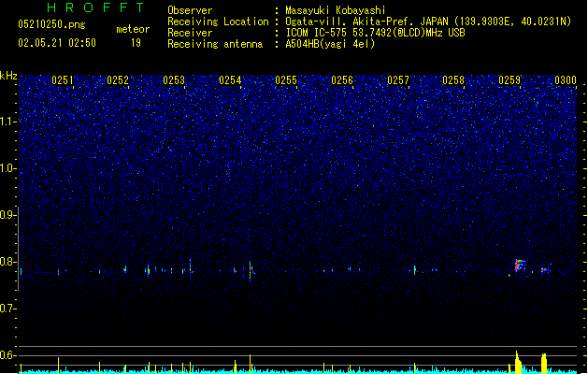
Task: Click the HROFFT title text
Action: 95,7
